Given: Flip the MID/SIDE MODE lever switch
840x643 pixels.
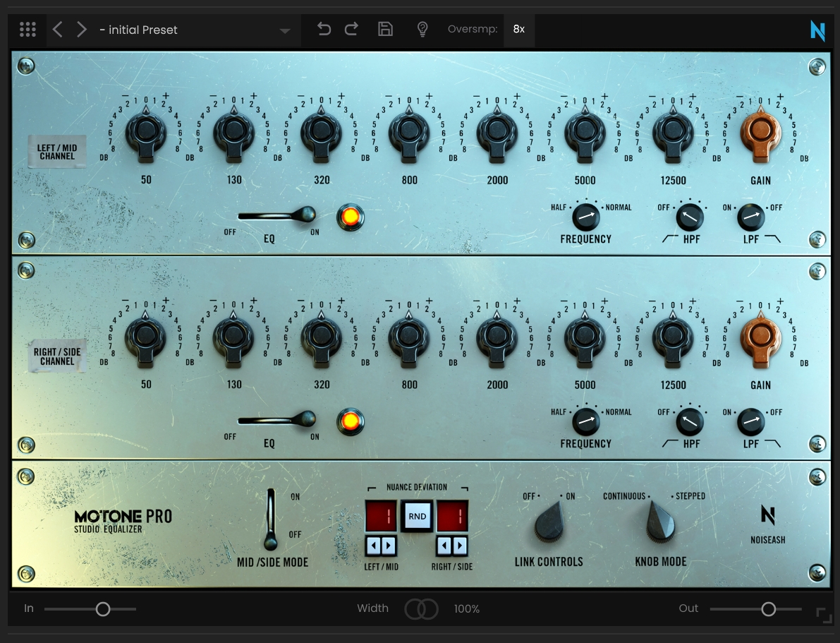Looking at the screenshot, I should (x=271, y=519).
